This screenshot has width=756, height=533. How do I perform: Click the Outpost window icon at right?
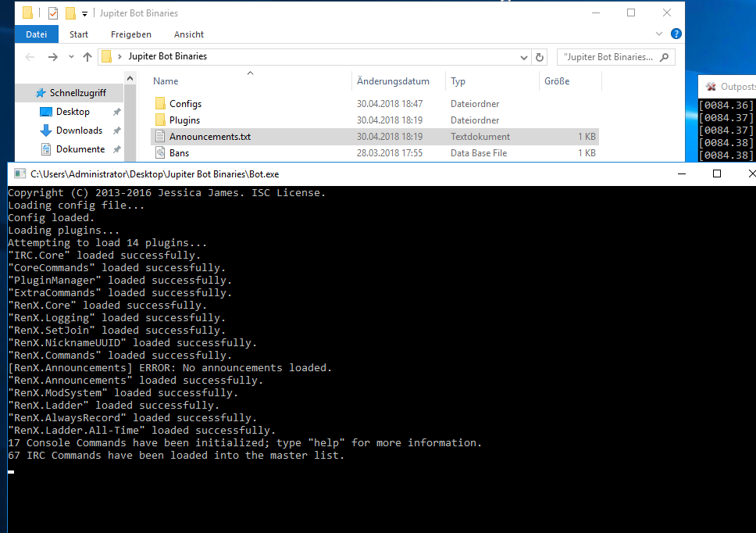tap(711, 87)
